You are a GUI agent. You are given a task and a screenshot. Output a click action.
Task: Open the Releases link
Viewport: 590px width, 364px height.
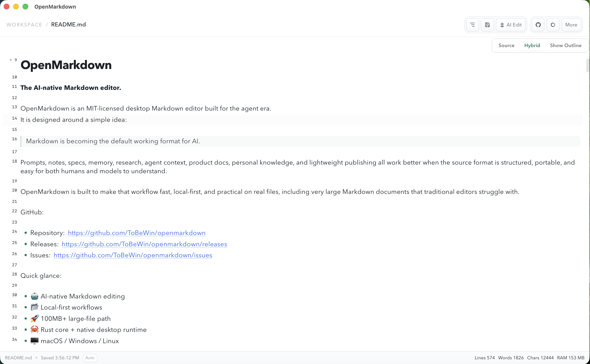144,244
